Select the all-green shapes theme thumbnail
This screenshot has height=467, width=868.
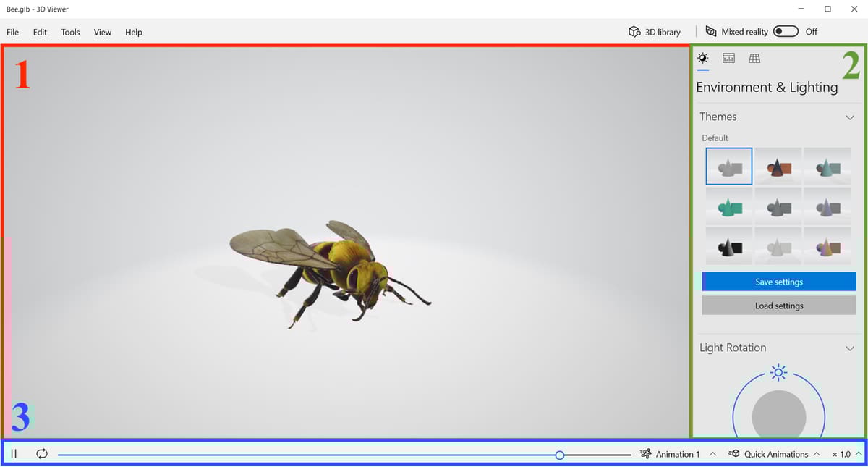point(729,206)
